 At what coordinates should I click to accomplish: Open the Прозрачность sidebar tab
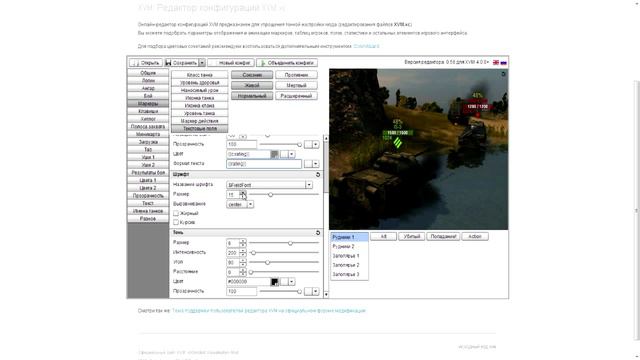(148, 196)
